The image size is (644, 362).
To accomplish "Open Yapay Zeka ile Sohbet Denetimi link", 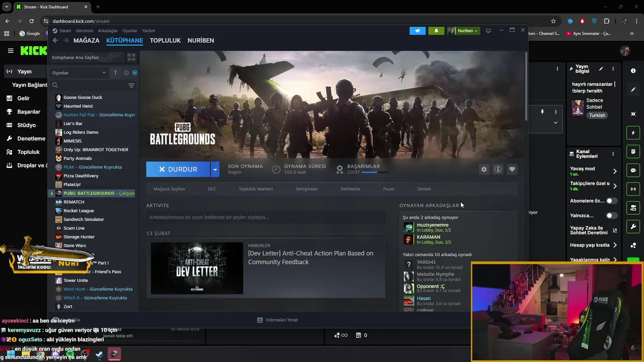I will (594, 230).
